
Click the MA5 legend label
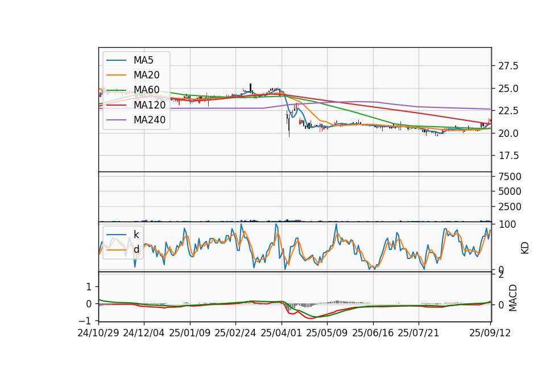[x=143, y=60]
